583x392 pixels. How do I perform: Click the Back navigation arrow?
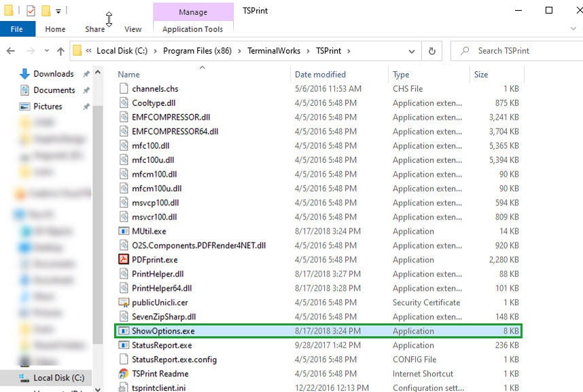pos(11,51)
